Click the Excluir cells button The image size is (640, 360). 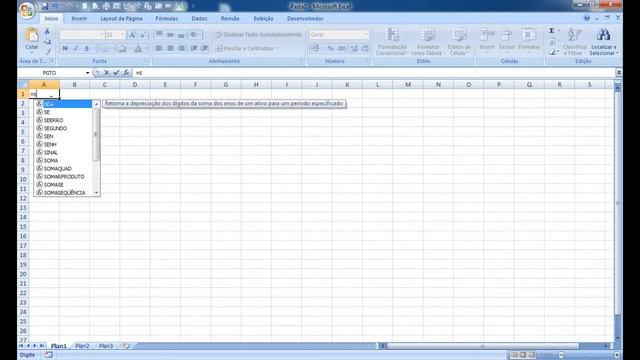pyautogui.click(x=507, y=40)
